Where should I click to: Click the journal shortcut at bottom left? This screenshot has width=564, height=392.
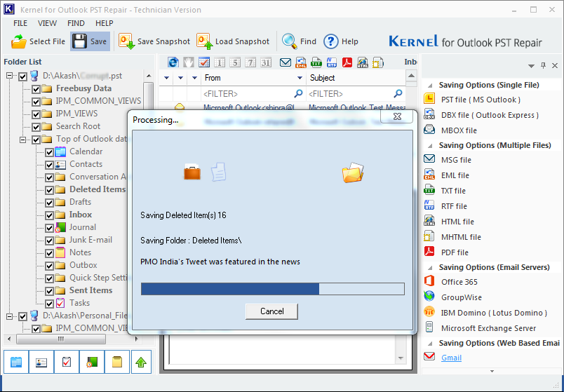click(x=92, y=362)
